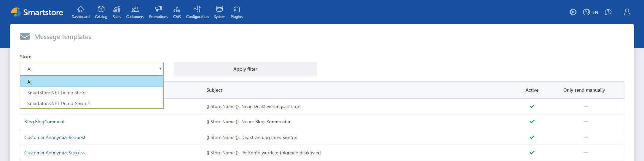644x161 pixels.
Task: Open the user account icon
Action: point(627,12)
